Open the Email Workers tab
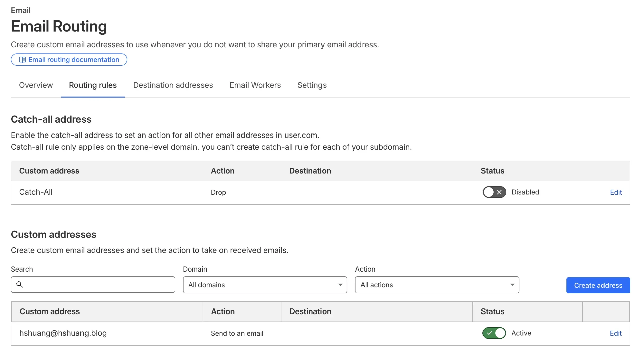The image size is (644, 358). [x=255, y=85]
